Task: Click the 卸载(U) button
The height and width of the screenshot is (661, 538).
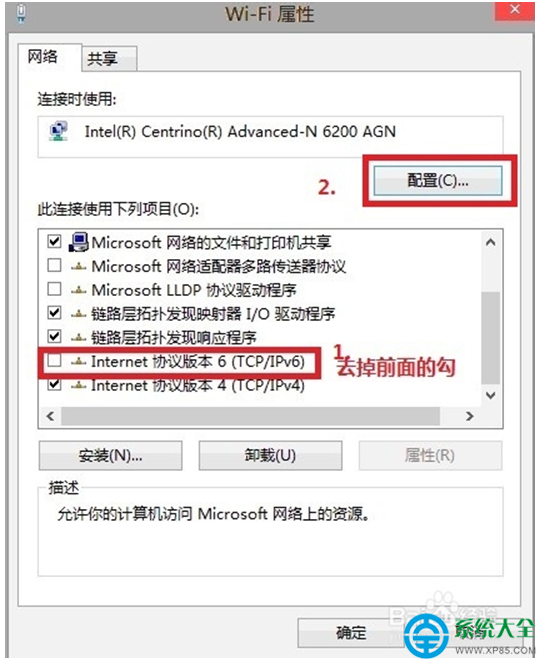Action: [270, 455]
